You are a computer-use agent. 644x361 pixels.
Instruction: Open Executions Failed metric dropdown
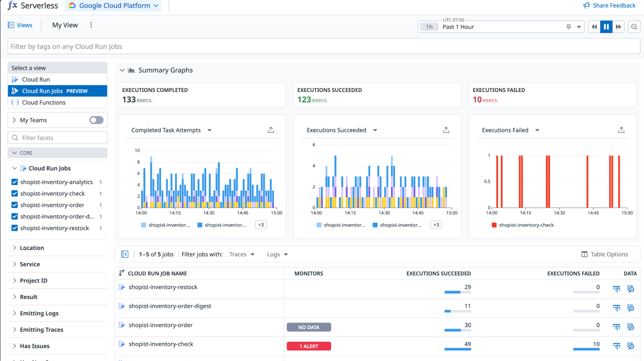coord(537,130)
